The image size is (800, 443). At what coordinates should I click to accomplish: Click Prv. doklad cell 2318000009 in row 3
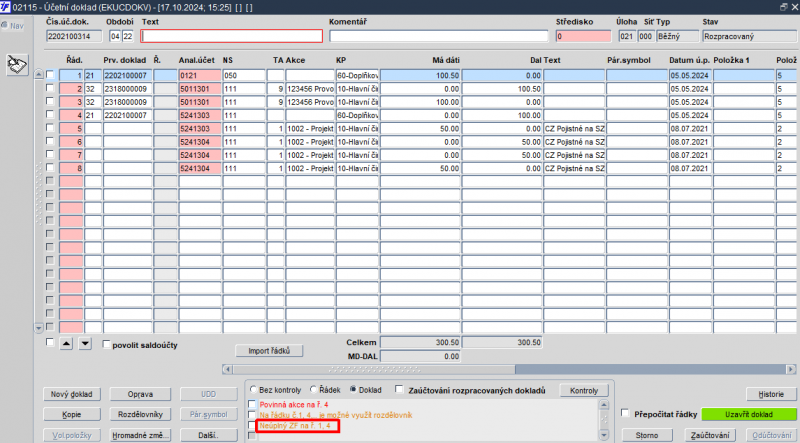tap(128, 102)
